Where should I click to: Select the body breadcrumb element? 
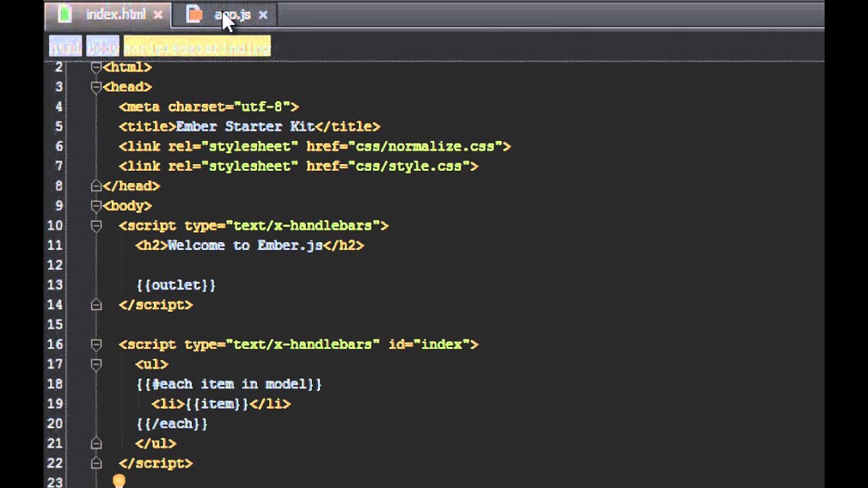102,46
